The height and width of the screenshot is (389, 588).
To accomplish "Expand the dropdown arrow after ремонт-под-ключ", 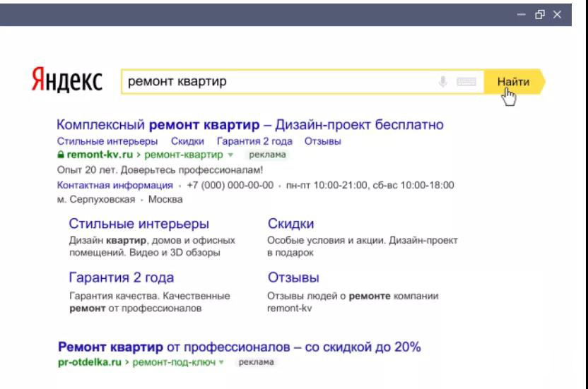I will coord(225,361).
